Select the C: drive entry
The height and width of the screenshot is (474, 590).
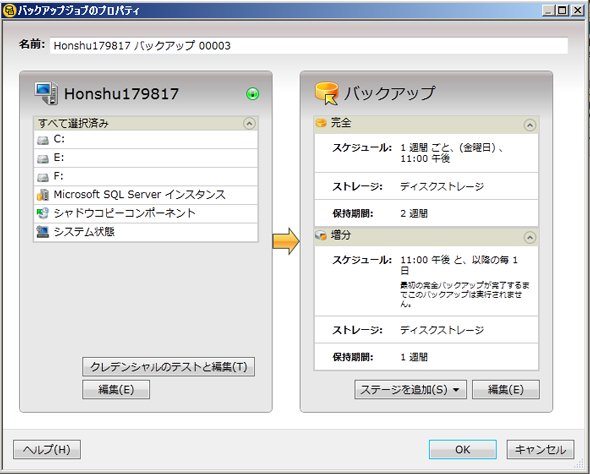point(146,139)
